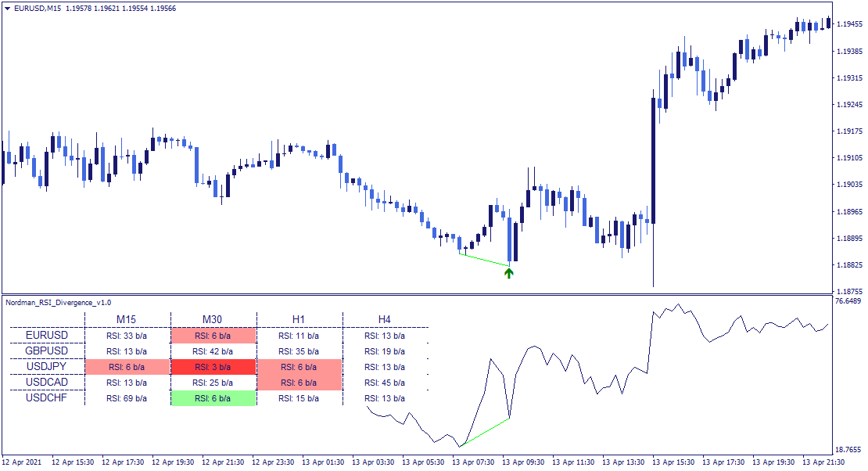Screen dimensions: 868x471
Task: Click the USDCAD symbol row label
Action: (47, 382)
